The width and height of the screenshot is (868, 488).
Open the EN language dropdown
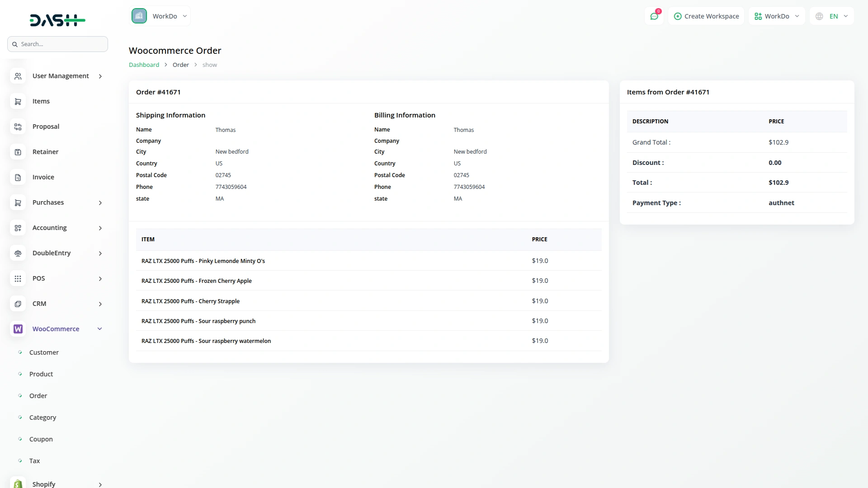tap(832, 16)
